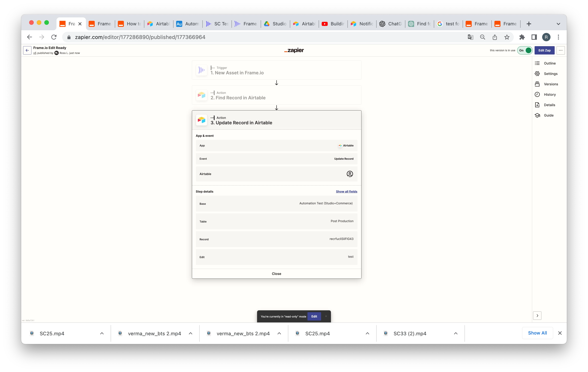Open the Guide graduation cap icon
The image size is (588, 372).
tap(537, 115)
